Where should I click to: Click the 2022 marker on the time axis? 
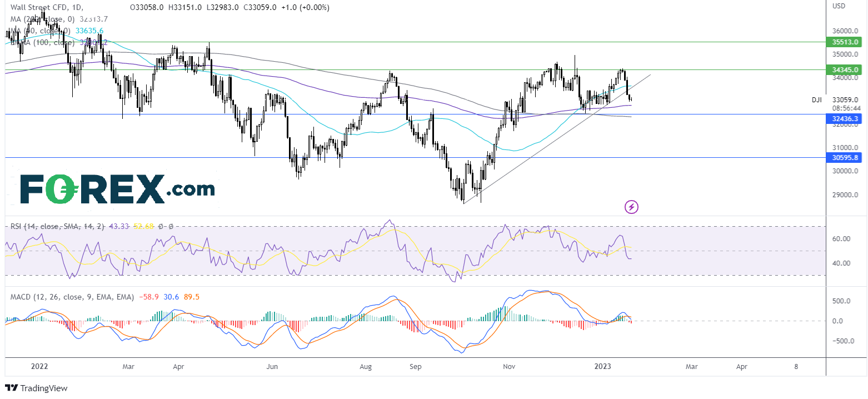tap(39, 367)
